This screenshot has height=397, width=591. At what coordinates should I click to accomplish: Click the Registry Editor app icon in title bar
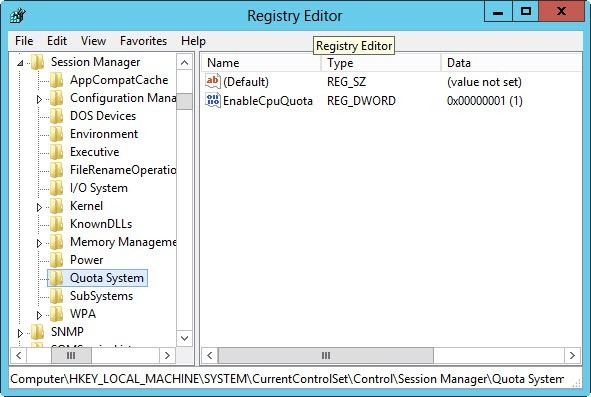18,16
